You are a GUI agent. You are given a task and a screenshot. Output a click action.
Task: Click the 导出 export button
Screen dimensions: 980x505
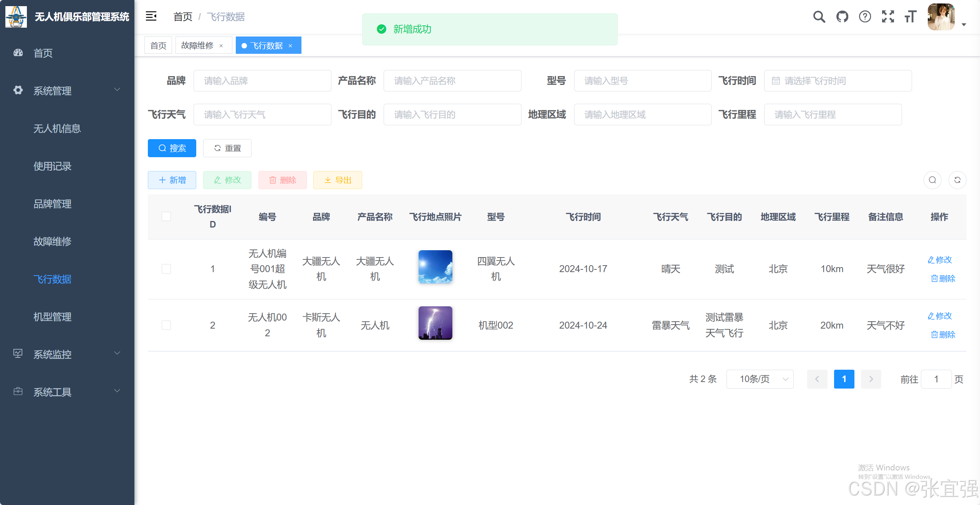tap(337, 179)
